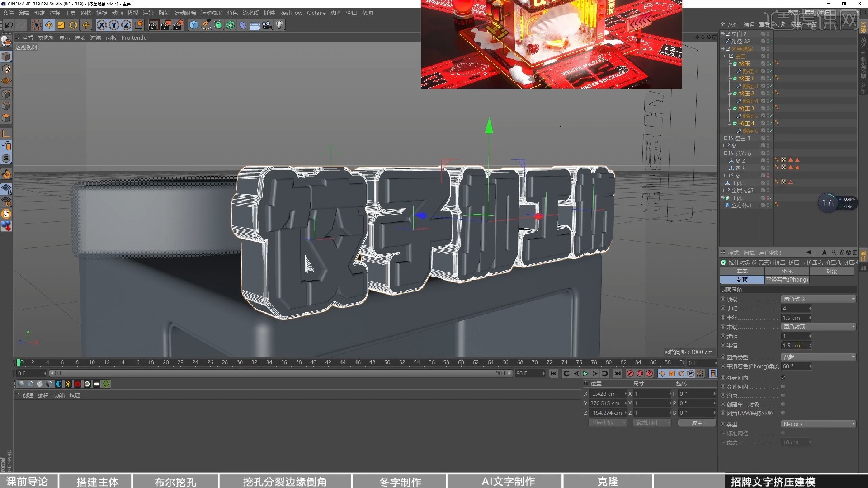The height and width of the screenshot is (488, 868).
Task: Go to start of animation
Action: tap(554, 374)
